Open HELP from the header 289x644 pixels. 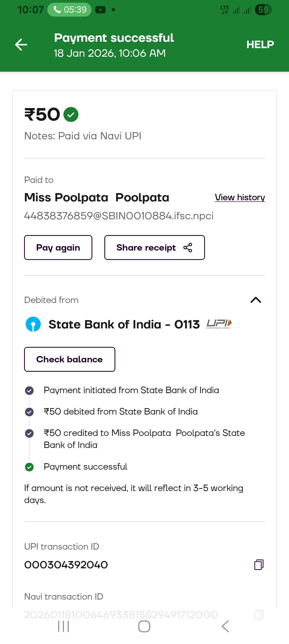[260, 44]
